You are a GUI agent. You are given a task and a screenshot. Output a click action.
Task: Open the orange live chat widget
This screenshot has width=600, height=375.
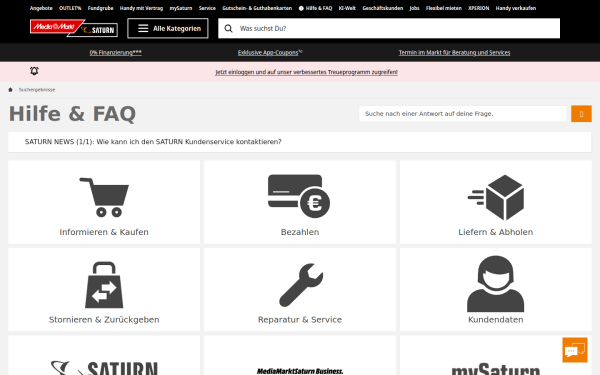(575, 350)
